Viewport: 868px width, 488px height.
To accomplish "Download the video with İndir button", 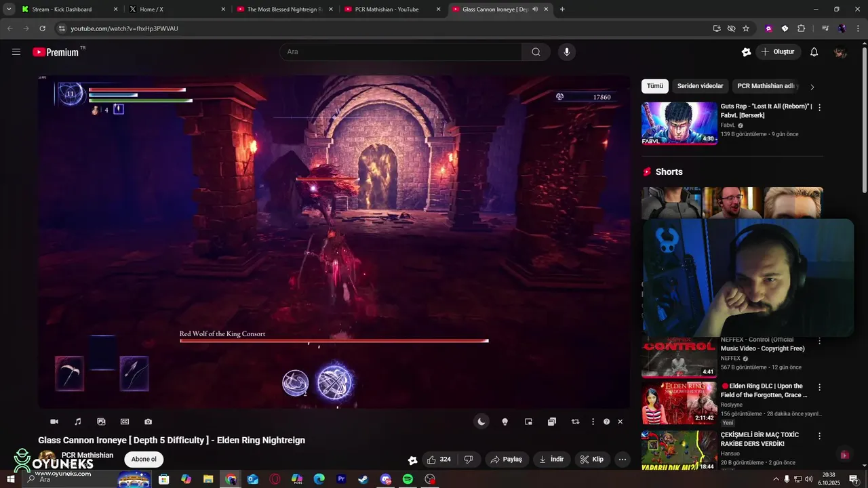I will [x=552, y=460].
